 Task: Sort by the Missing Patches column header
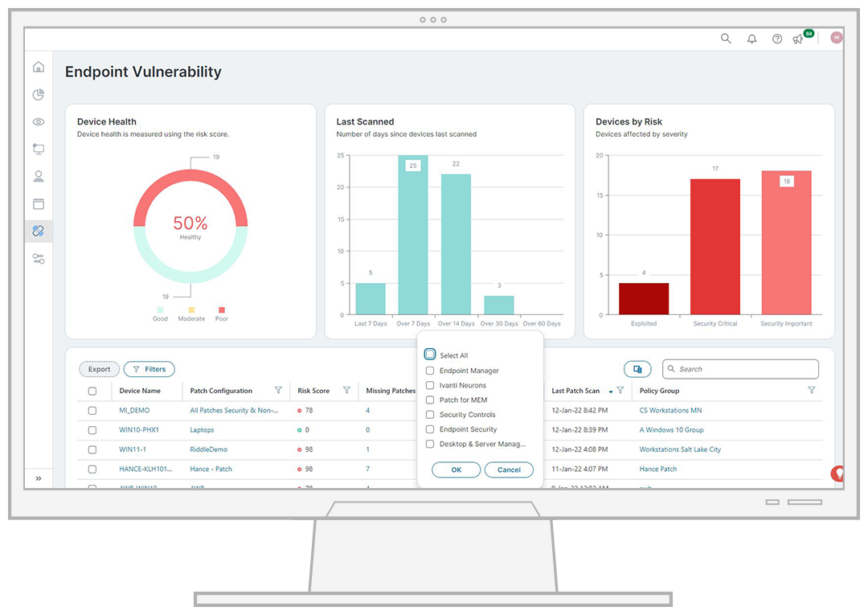point(391,391)
